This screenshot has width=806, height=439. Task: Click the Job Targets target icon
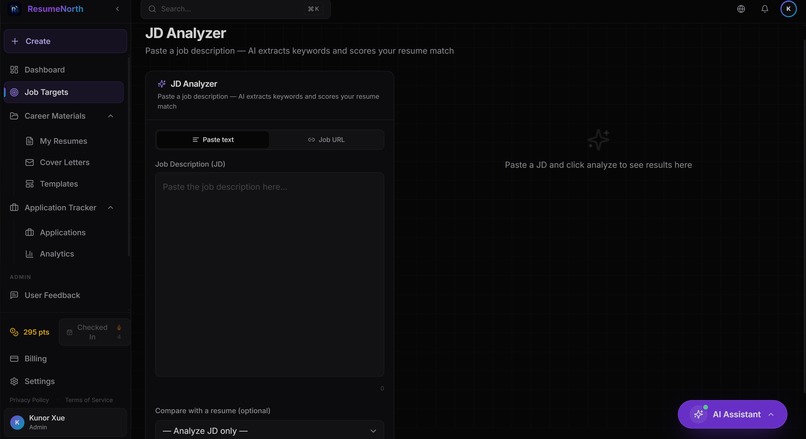coord(14,92)
